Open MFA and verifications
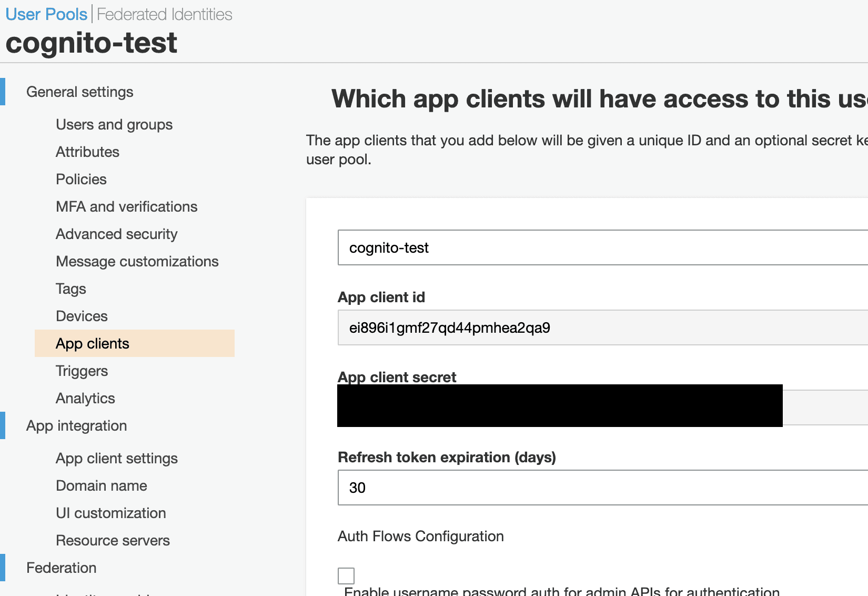Image resolution: width=868 pixels, height=596 pixels. click(x=126, y=207)
